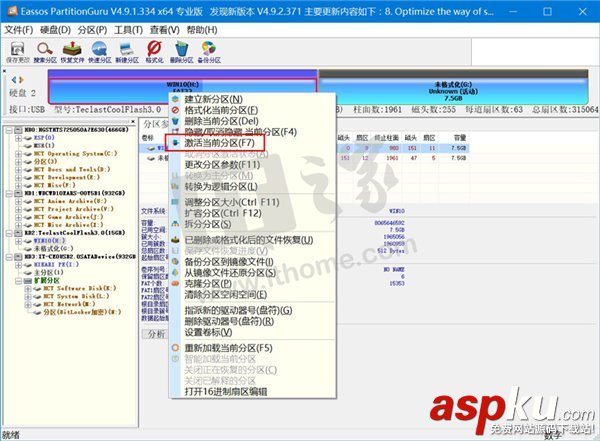Select Project Archive tree item
Viewport: 600px width, 441px height.
tap(73, 209)
